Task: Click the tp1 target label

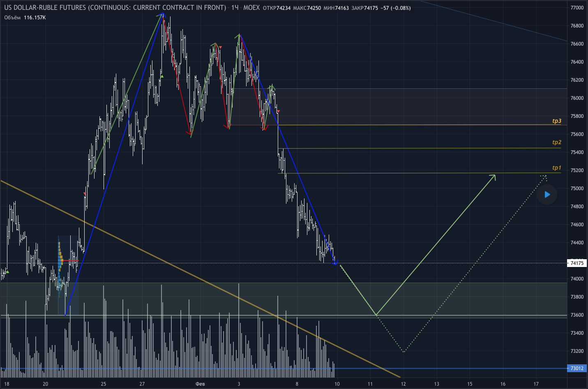Action: [x=556, y=168]
